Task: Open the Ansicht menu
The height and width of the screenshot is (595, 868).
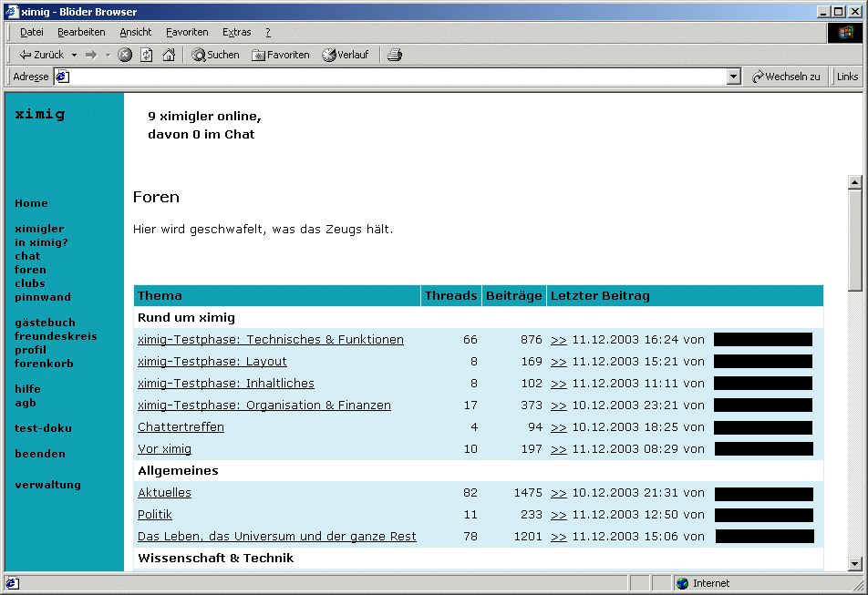Action: click(136, 32)
